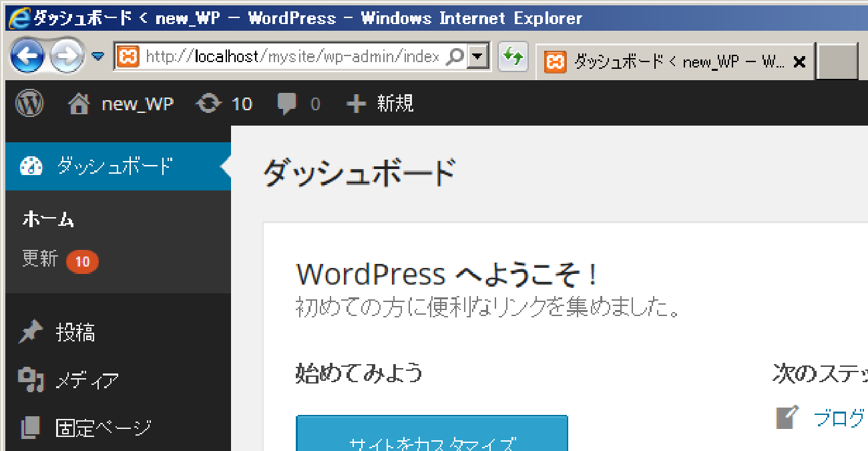The height and width of the screenshot is (451, 868).
Task: Expand the address bar autocomplete dropdown
Action: [x=477, y=57]
